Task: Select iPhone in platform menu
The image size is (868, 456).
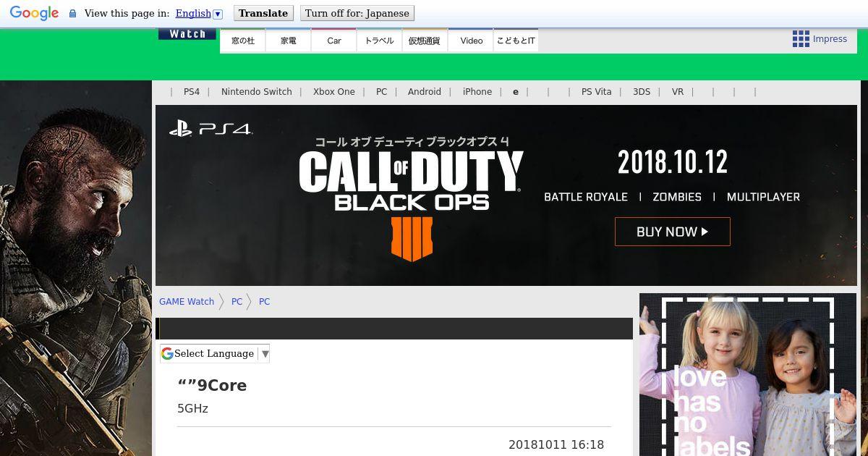Action: (477, 92)
